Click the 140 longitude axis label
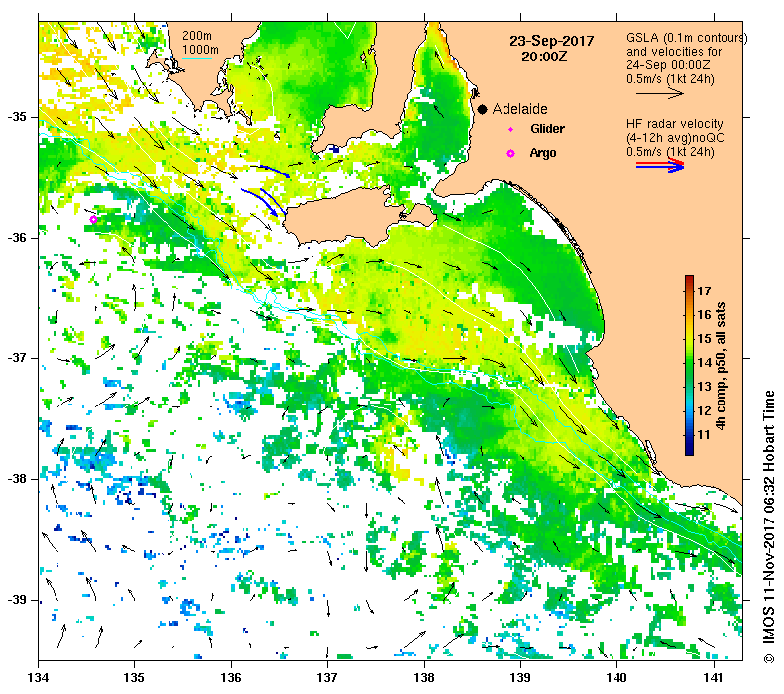The image size is (784, 694). coord(617,678)
